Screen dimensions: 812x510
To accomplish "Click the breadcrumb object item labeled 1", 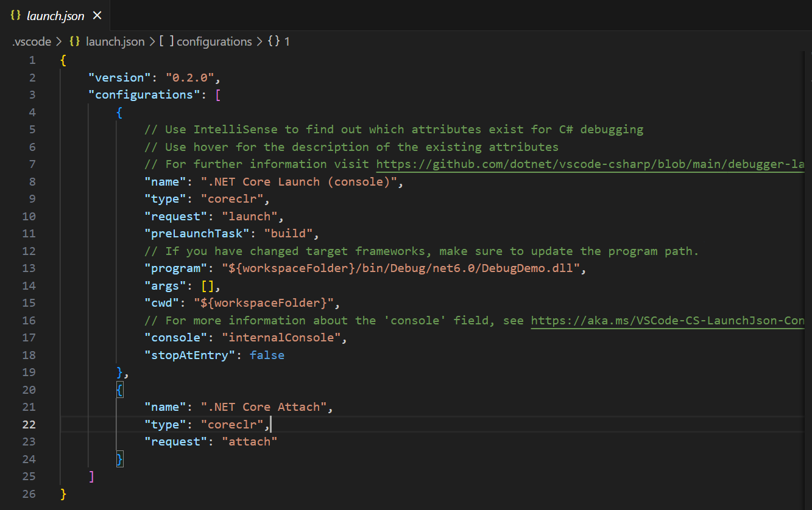I will pos(287,41).
